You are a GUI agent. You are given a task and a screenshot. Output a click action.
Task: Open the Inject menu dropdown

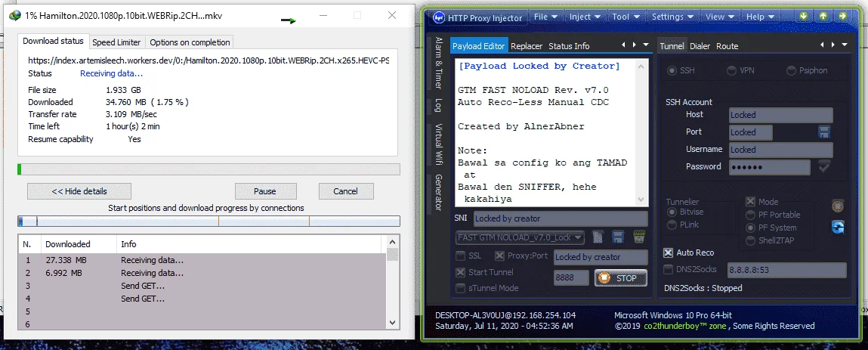coord(585,17)
